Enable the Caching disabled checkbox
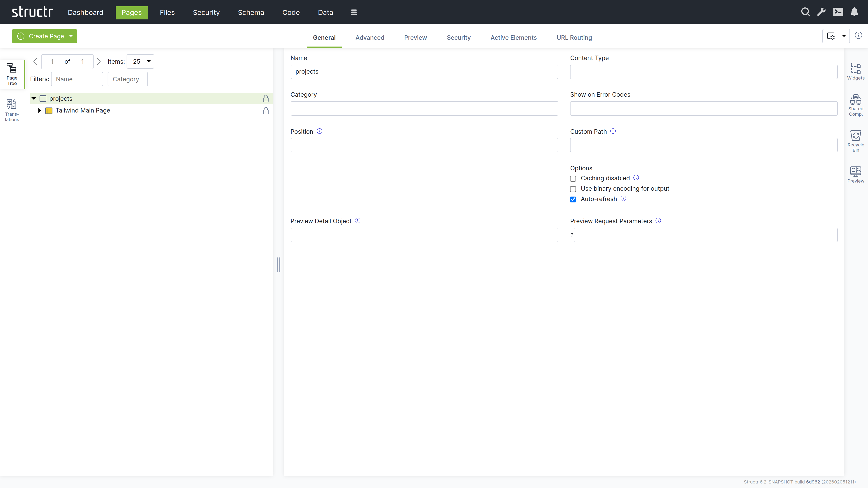868x488 pixels. pyautogui.click(x=573, y=178)
